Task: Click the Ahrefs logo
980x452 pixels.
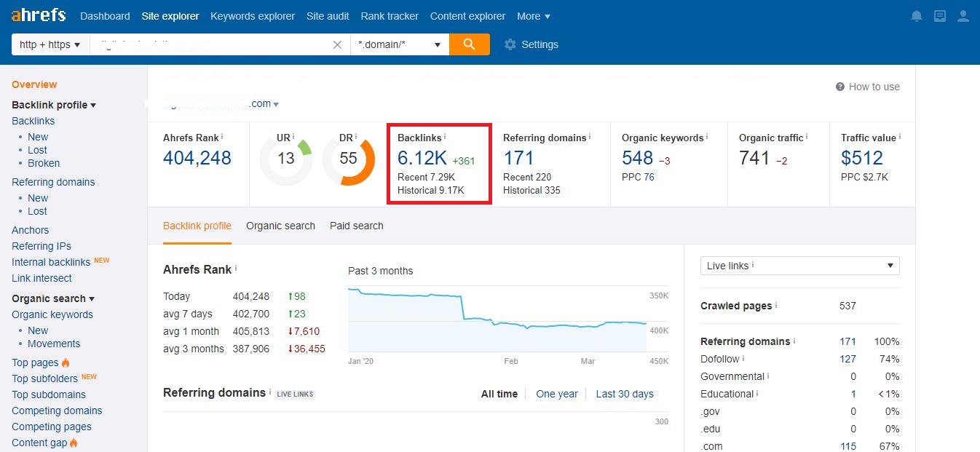Action: click(39, 15)
